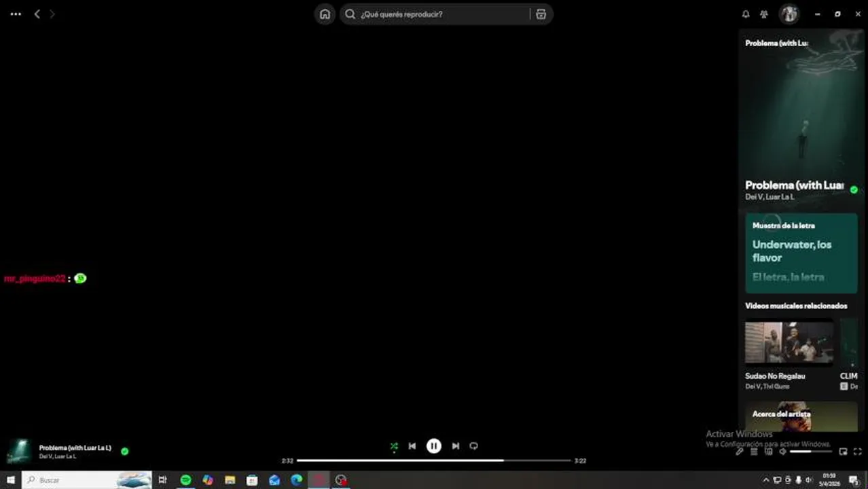Open the microphone icon in system tray
Image resolution: width=868 pixels, height=489 pixels.
pos(798,480)
